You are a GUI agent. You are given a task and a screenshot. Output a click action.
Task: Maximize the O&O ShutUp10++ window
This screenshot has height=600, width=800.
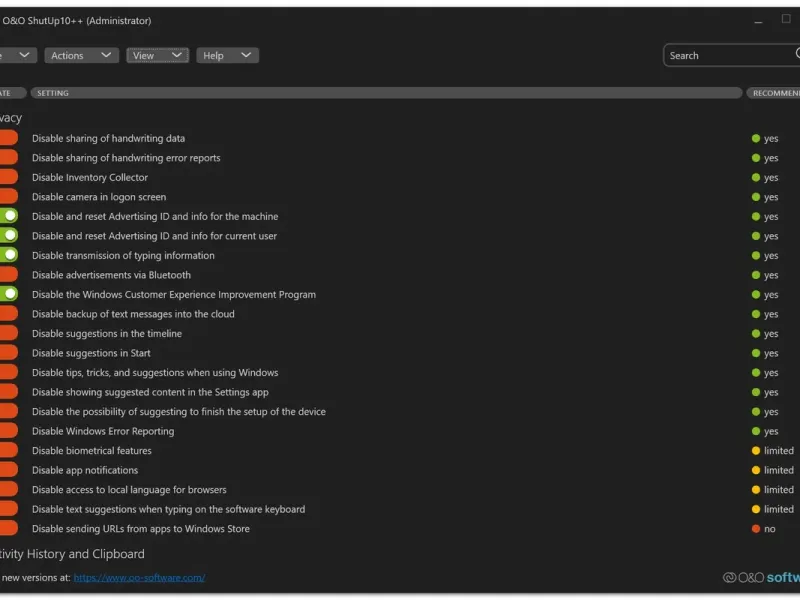[x=786, y=19]
